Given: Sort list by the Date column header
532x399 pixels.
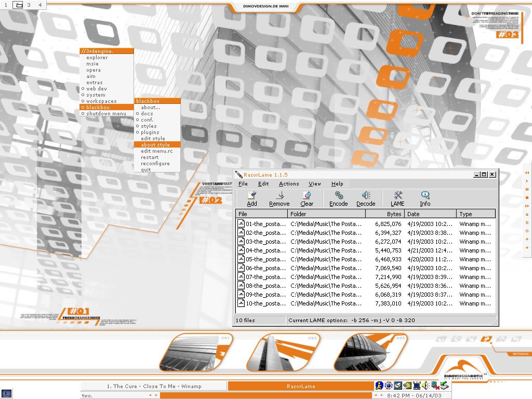Looking at the screenshot, I should (x=430, y=214).
